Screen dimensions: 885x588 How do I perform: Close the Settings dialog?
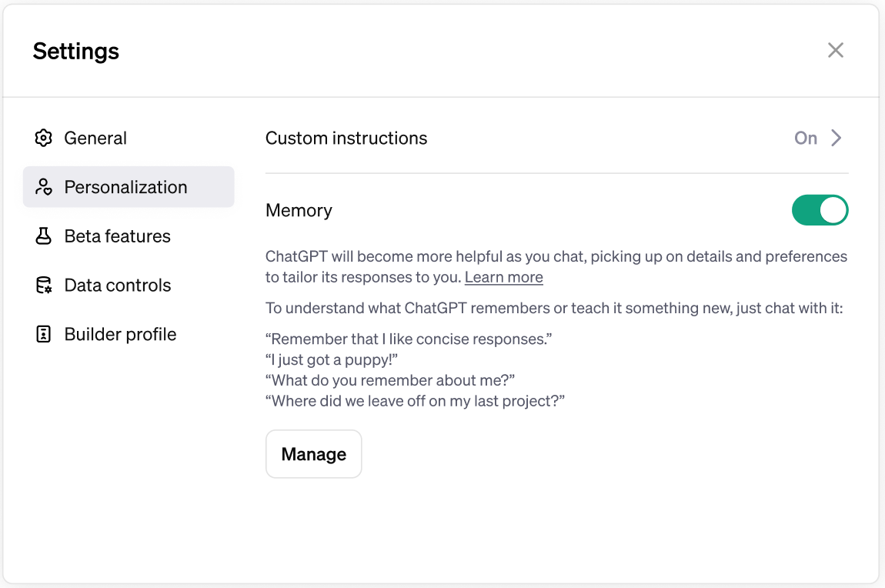tap(836, 51)
